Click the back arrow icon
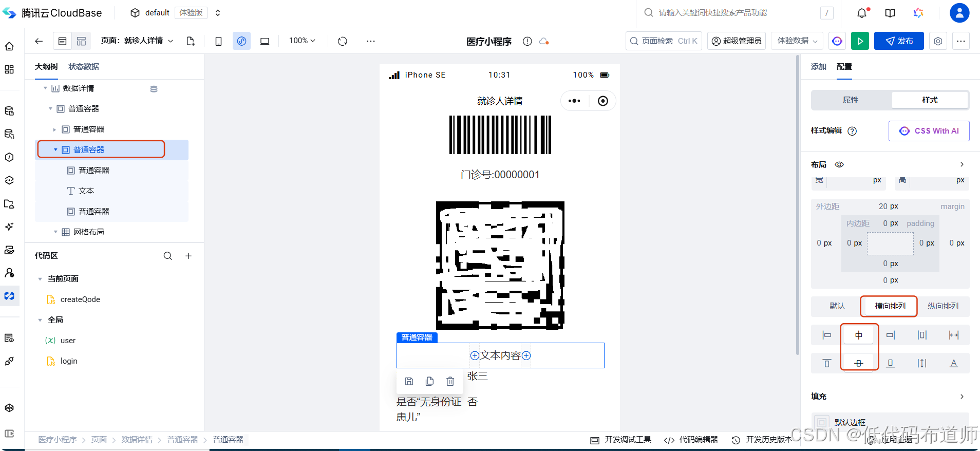Screen dimensions: 980x451 (39, 41)
